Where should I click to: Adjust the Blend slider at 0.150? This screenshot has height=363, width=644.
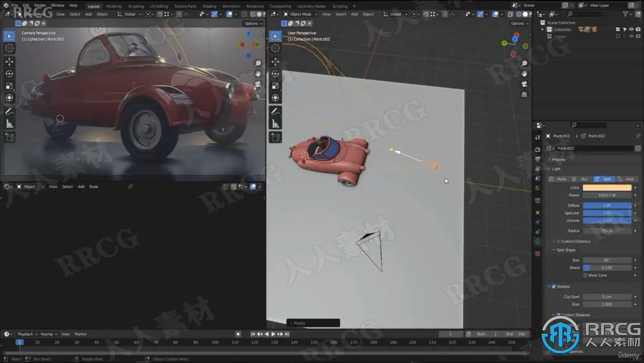607,268
